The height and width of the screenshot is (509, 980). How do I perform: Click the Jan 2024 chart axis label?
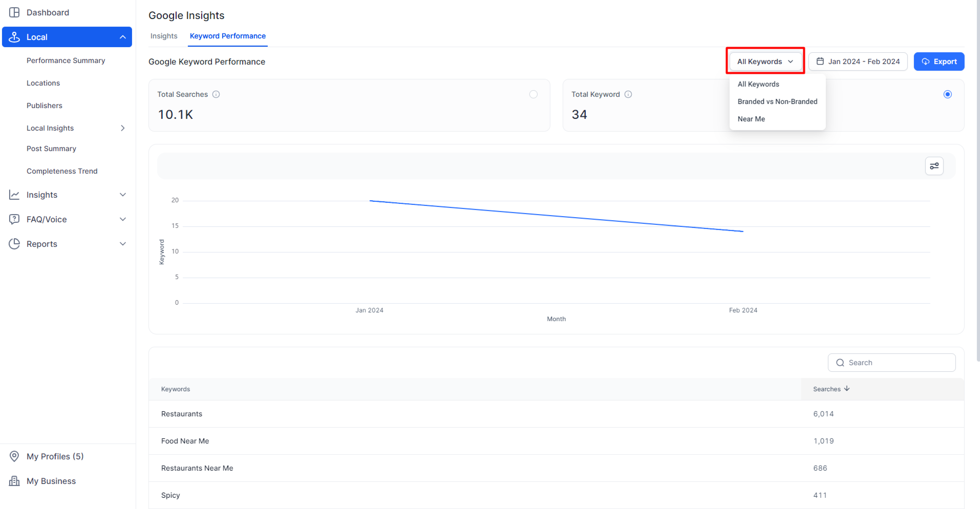pos(369,310)
